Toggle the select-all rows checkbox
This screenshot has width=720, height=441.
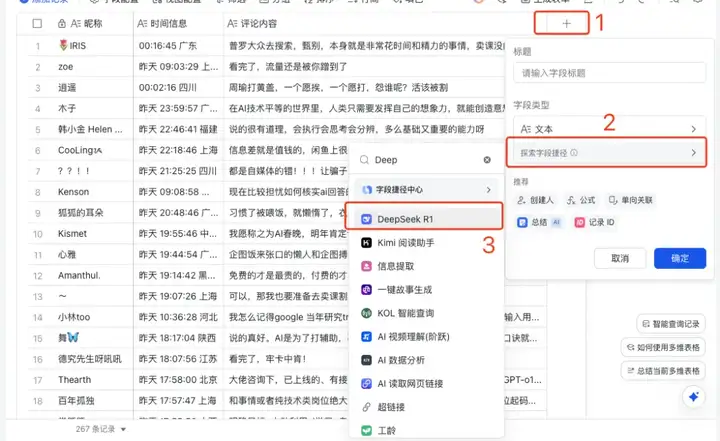pyautogui.click(x=37, y=23)
